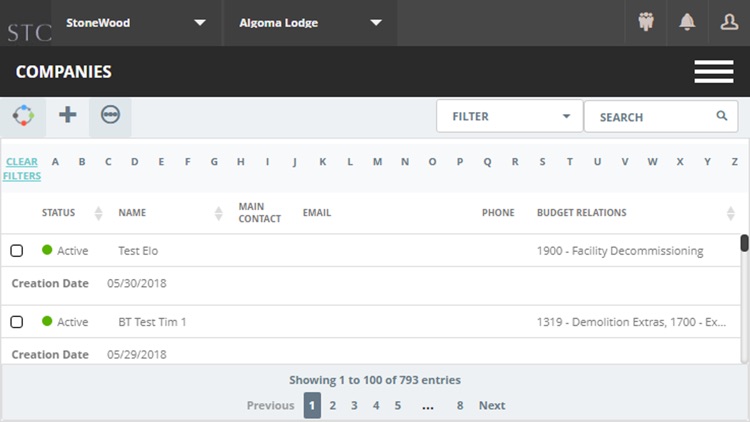Screen dimensions: 750x422
Task: Sort by Budget Relations column arrows
Action: click(x=730, y=213)
